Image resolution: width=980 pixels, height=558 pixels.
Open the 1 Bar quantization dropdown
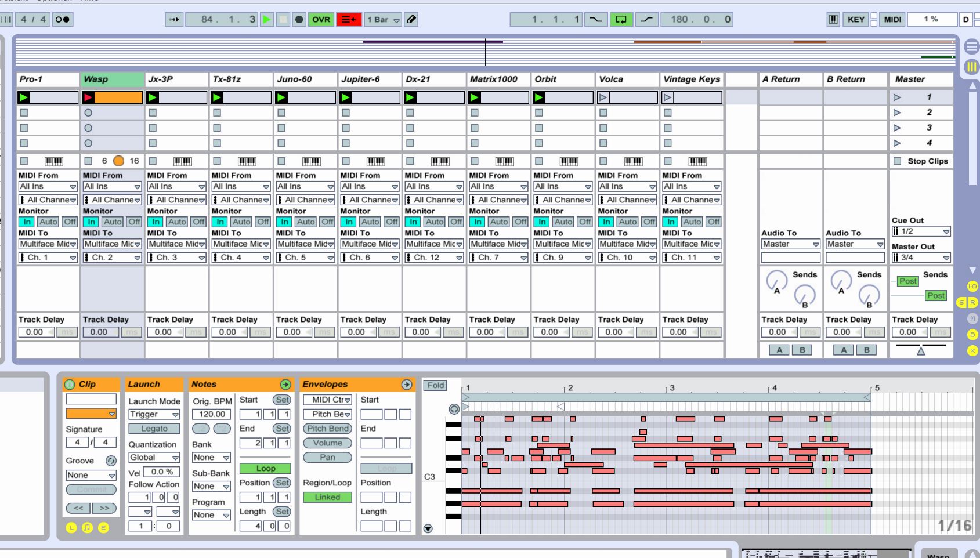coord(383,19)
